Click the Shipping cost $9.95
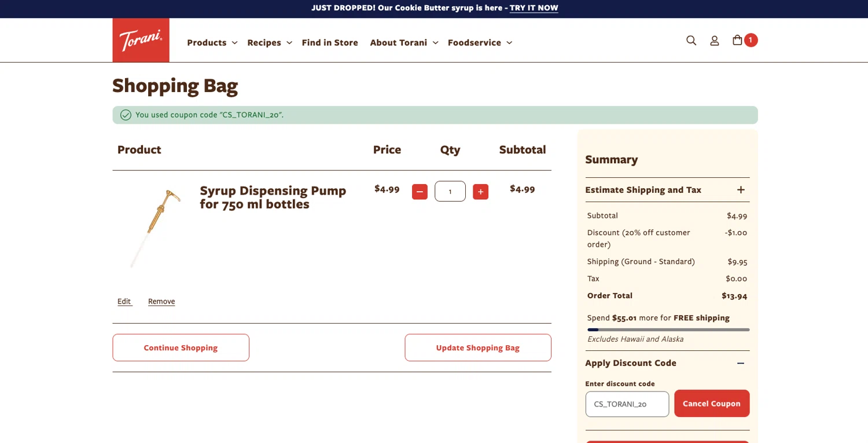The width and height of the screenshot is (868, 443). (737, 262)
